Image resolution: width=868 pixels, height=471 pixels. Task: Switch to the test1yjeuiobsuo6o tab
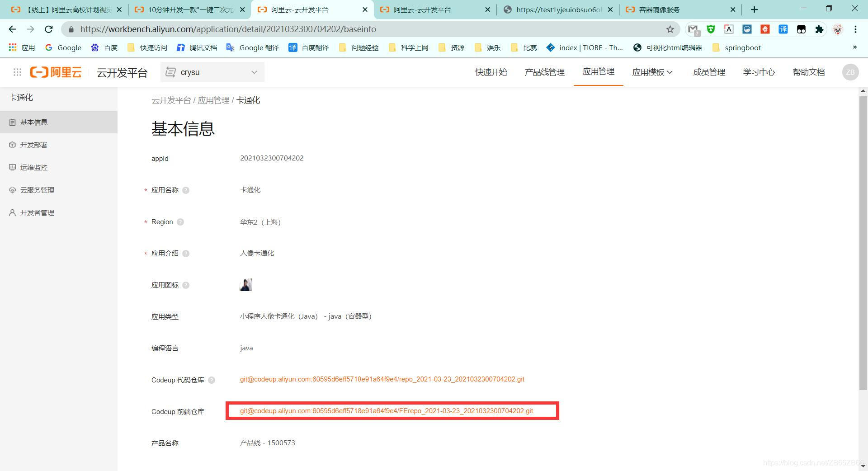[x=558, y=9]
